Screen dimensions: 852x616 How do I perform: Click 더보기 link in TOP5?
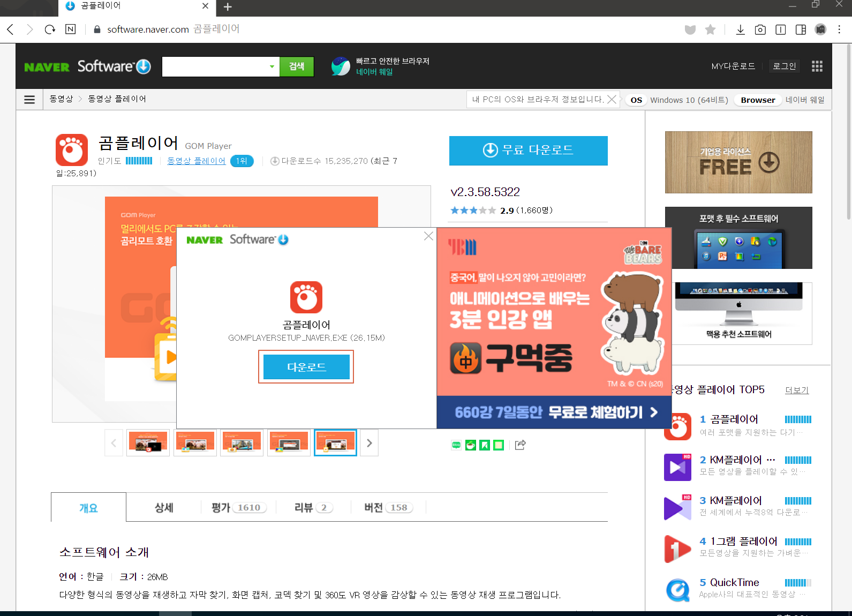797,390
